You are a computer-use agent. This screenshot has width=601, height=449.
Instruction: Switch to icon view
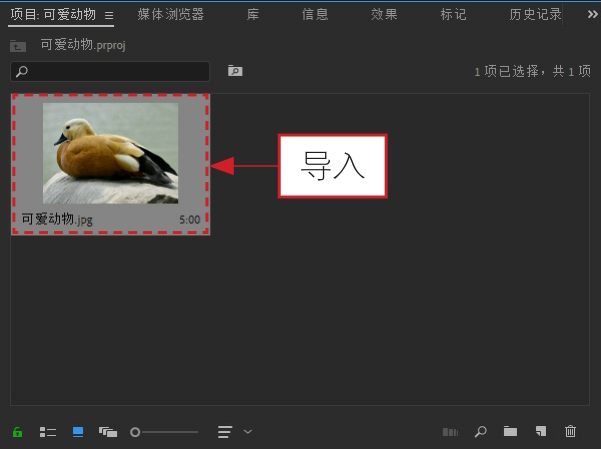(x=78, y=432)
